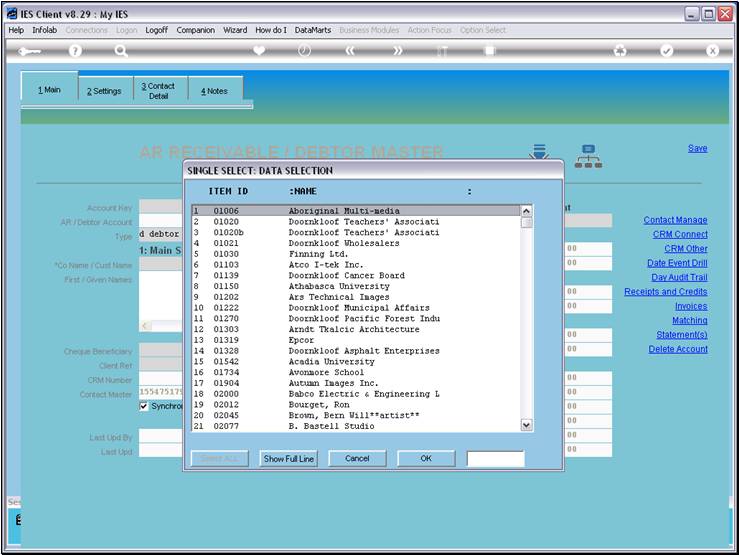
Task: Select row 01139 Doornkloof Cancer Board
Action: (x=356, y=276)
